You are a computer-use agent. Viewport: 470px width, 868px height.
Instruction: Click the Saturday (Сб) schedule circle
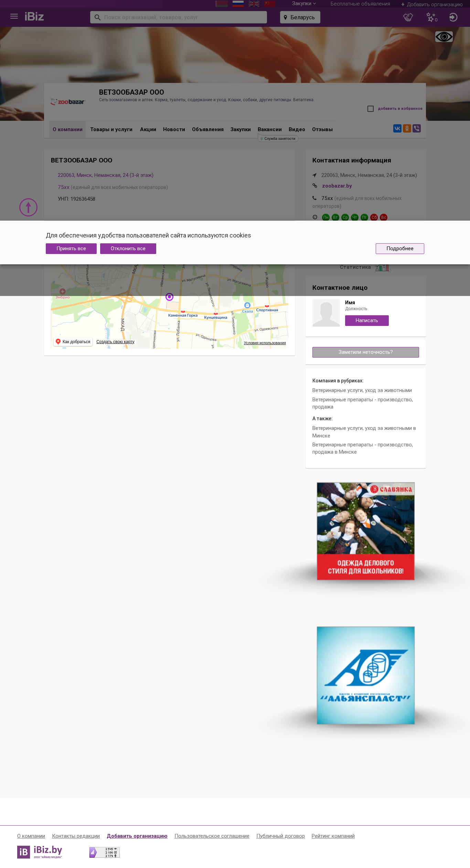click(x=374, y=217)
